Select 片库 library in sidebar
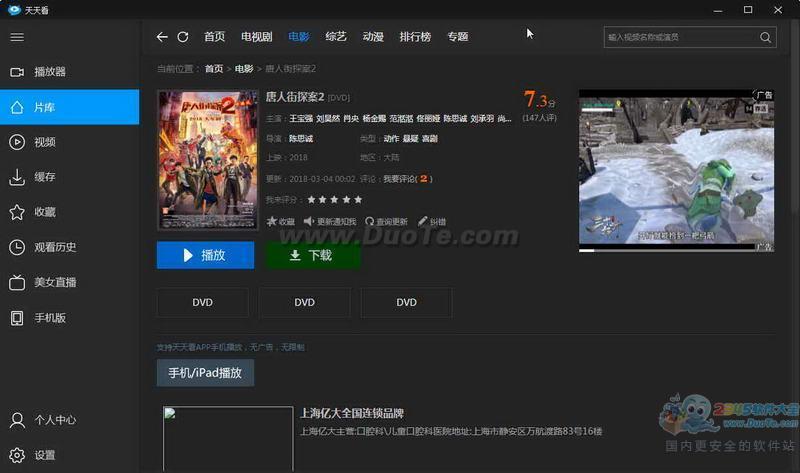 (x=69, y=107)
